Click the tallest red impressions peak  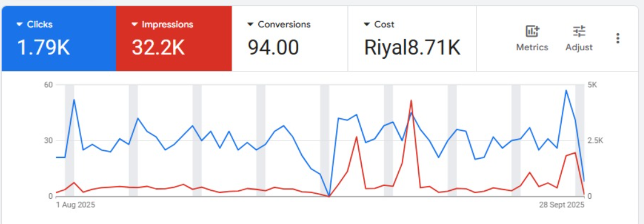tap(411, 101)
